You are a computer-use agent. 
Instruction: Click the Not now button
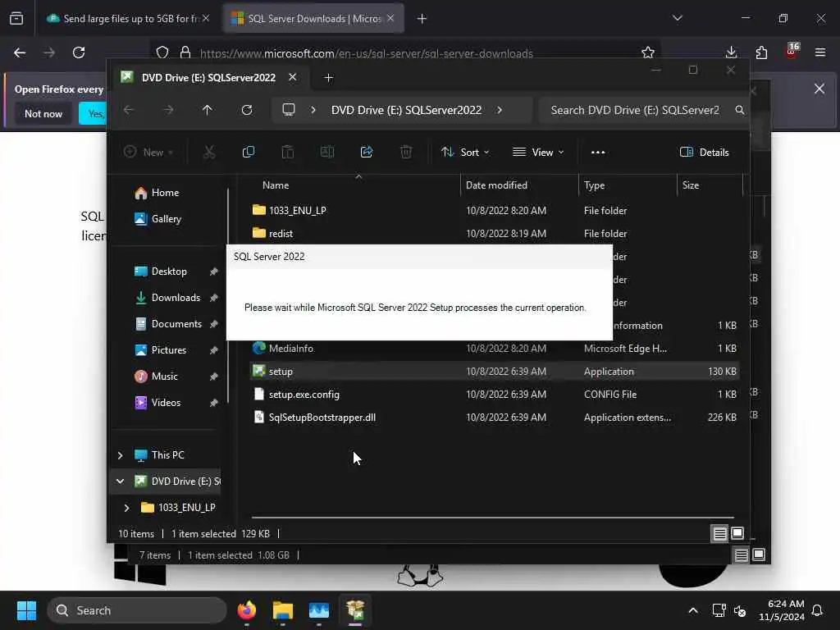coord(43,113)
